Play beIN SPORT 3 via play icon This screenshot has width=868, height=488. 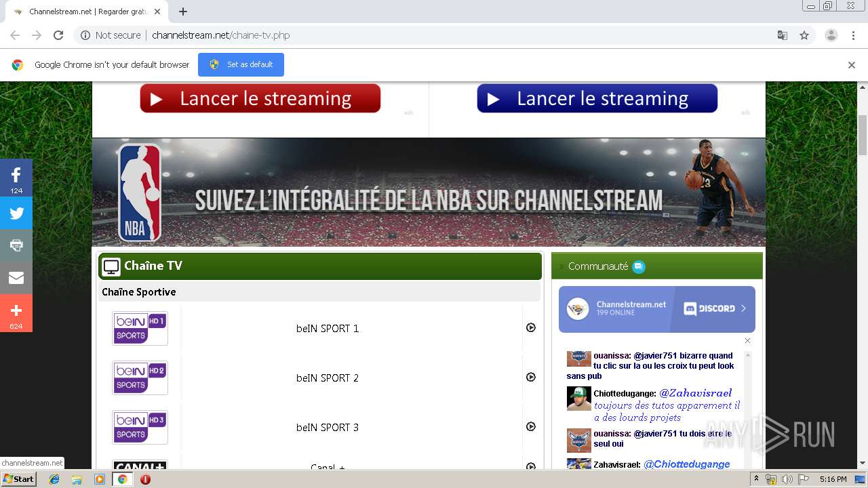[x=531, y=426]
